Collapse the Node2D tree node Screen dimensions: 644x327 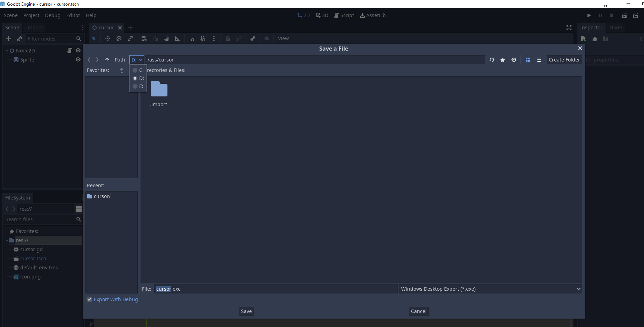[x=7, y=51]
